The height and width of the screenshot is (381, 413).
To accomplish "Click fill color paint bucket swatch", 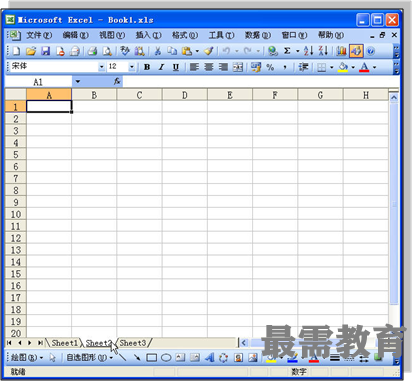I will pyautogui.click(x=343, y=67).
